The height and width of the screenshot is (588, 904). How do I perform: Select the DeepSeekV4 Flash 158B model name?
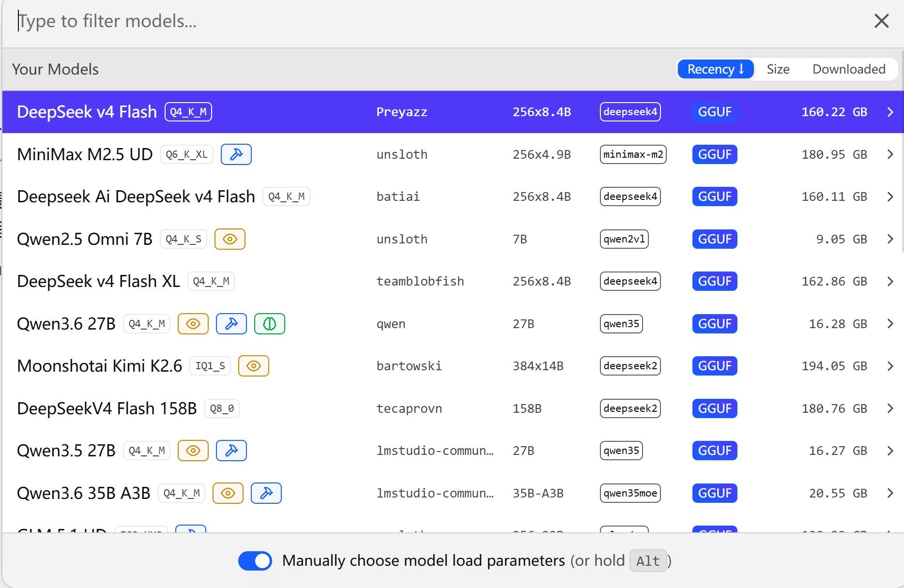[x=107, y=408]
